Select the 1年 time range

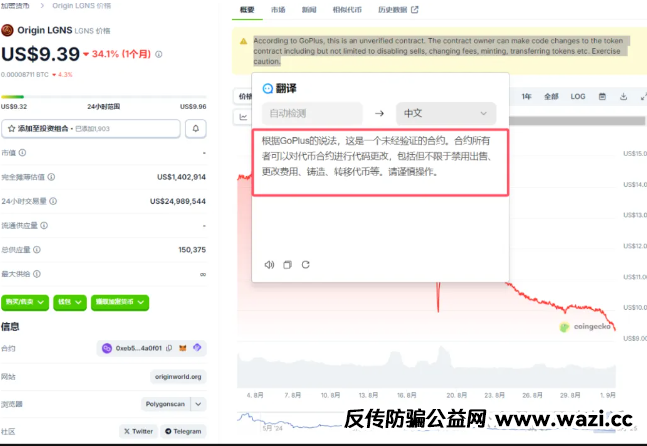pos(526,97)
